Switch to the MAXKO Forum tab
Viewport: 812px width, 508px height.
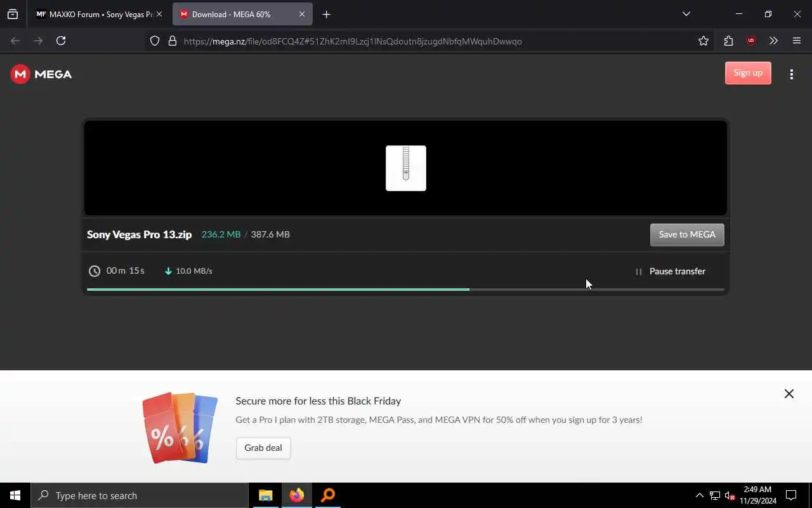pos(94,14)
